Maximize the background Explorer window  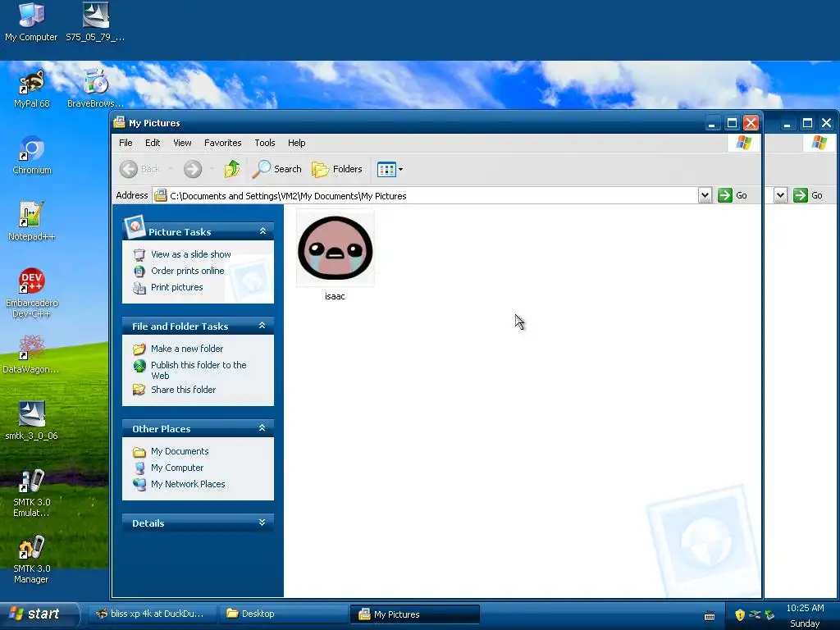(807, 123)
